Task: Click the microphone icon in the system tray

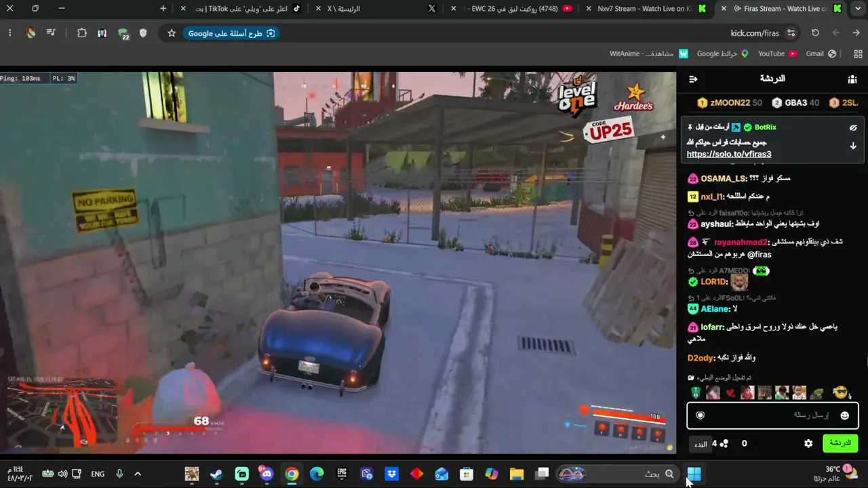Action: coord(119,474)
